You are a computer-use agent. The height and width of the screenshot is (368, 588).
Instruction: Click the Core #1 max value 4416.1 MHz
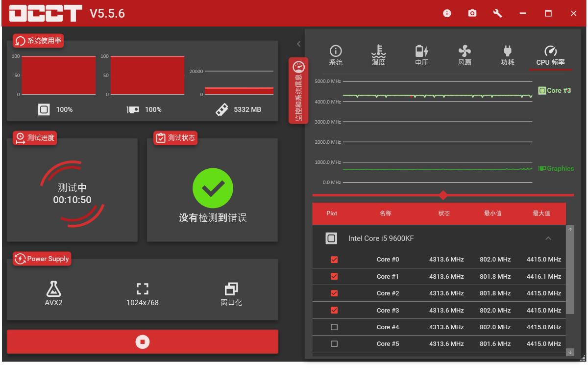click(544, 277)
